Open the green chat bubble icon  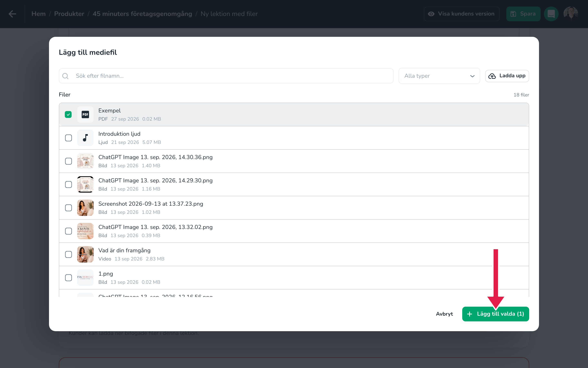click(x=551, y=14)
